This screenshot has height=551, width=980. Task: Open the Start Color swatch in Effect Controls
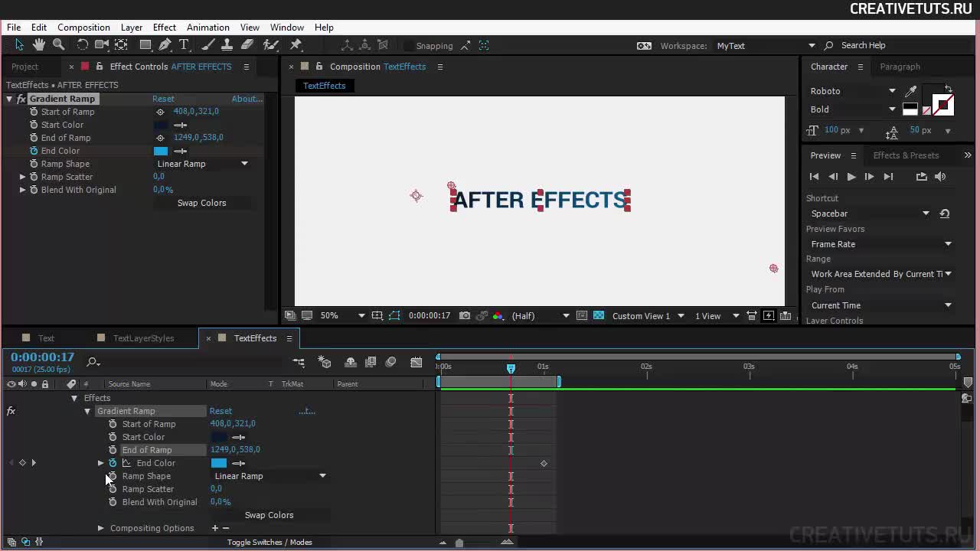pyautogui.click(x=161, y=125)
